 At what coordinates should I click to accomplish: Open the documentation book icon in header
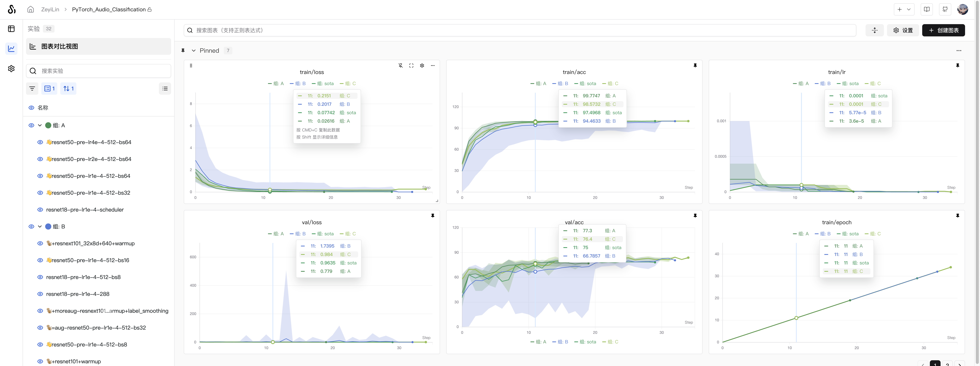(x=927, y=10)
